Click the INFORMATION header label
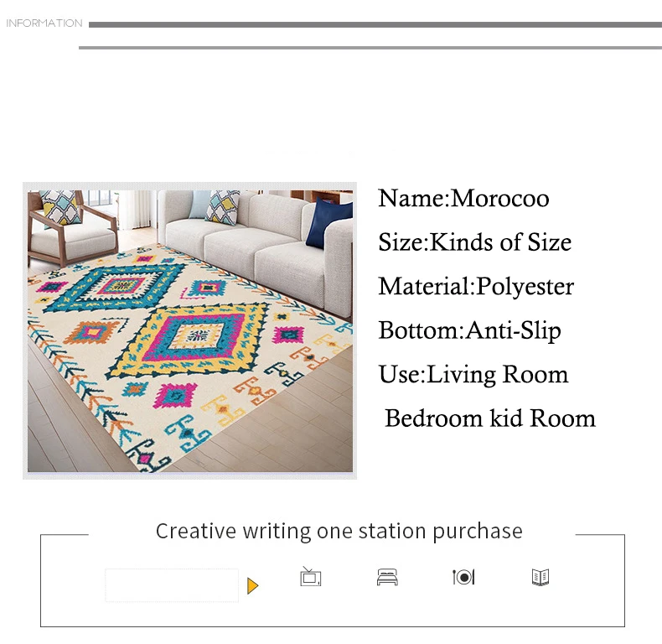 (x=44, y=23)
